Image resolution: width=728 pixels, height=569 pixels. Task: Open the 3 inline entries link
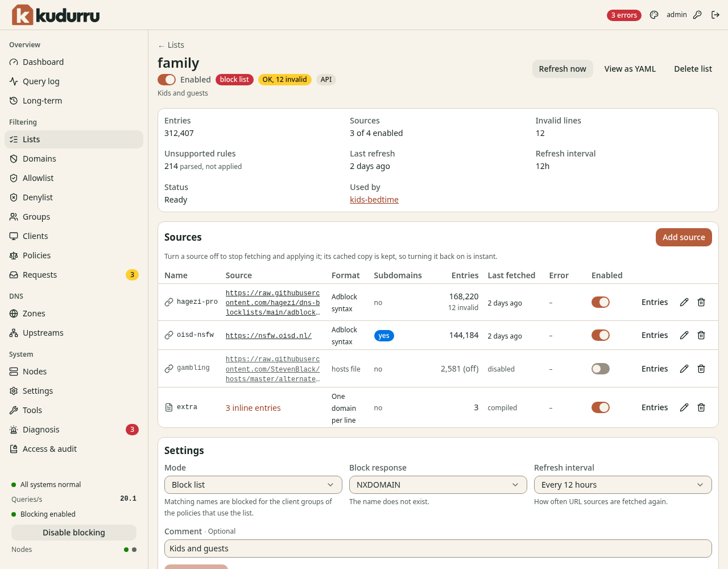click(253, 408)
